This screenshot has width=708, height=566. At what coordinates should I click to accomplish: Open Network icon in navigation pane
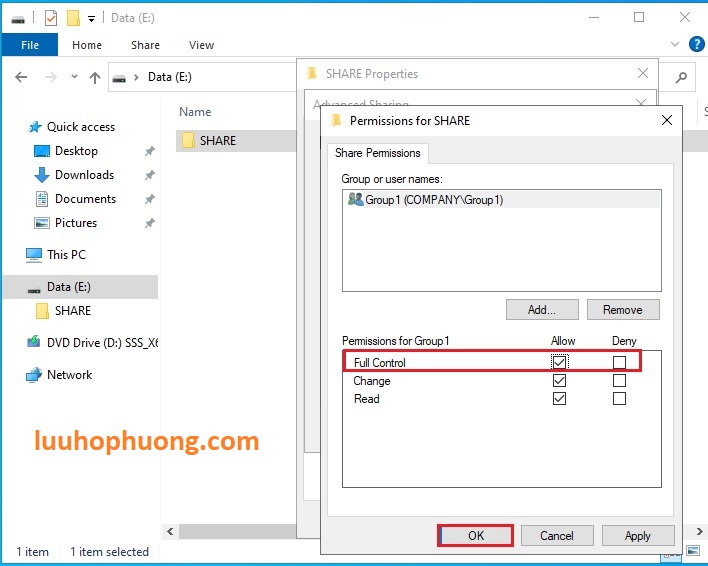(34, 375)
